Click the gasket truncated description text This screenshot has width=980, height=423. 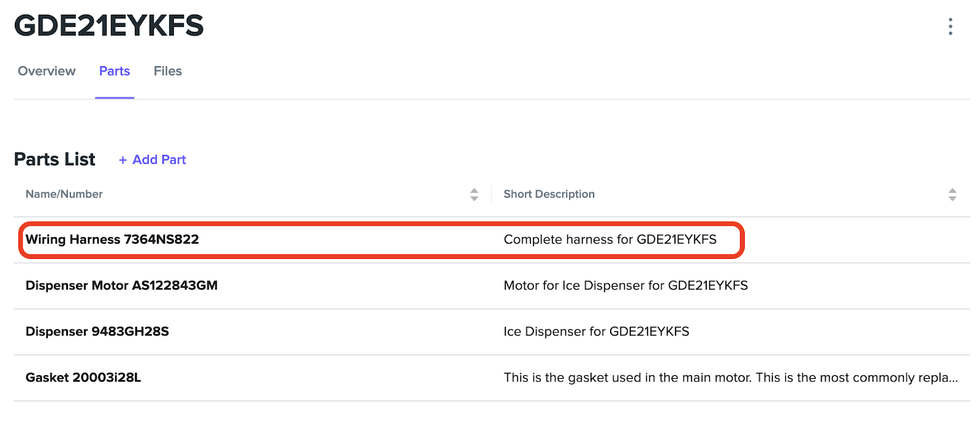[x=731, y=378]
